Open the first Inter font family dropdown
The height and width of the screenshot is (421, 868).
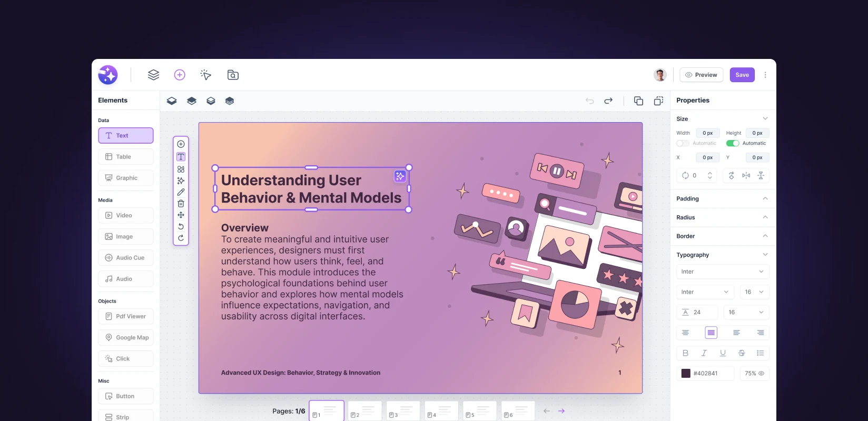(723, 272)
